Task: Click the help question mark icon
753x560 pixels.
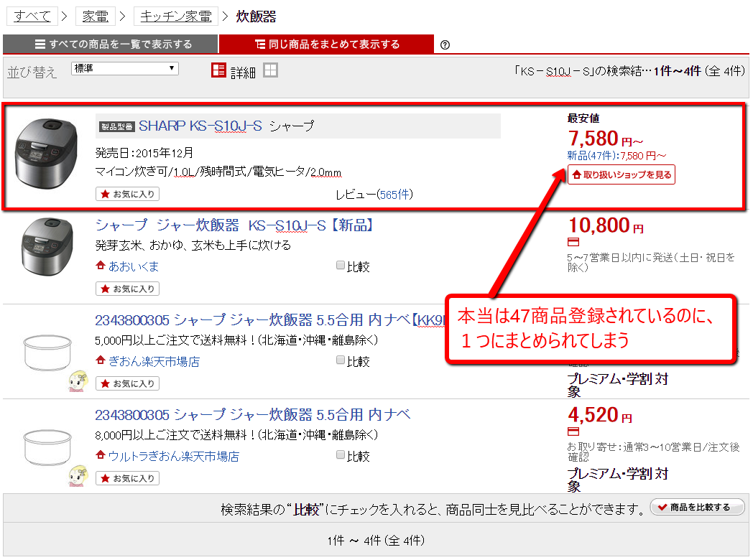Action: 445,45
